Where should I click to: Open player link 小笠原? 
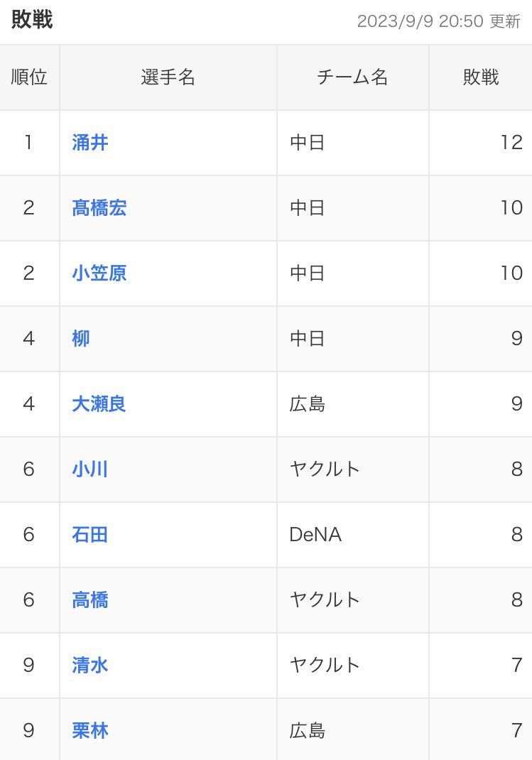[99, 273]
